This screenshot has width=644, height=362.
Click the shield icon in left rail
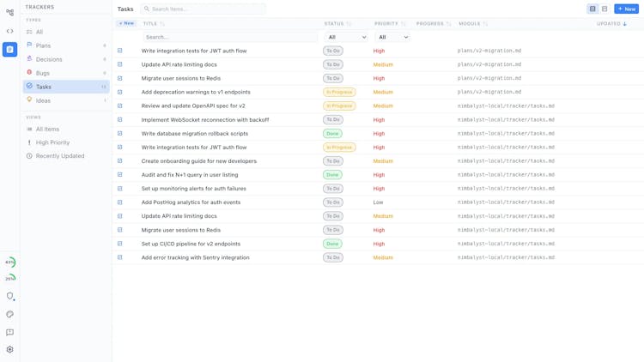tap(10, 296)
